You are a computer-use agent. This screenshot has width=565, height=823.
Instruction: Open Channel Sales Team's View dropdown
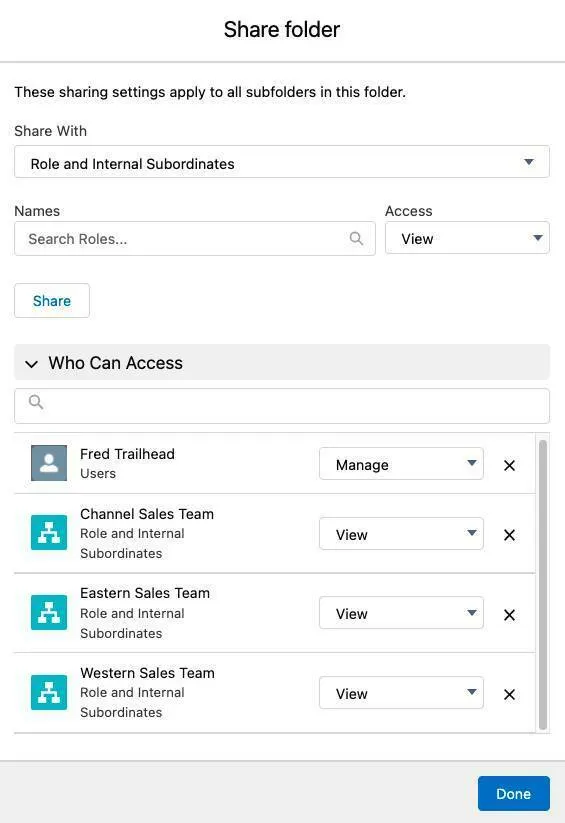401,534
